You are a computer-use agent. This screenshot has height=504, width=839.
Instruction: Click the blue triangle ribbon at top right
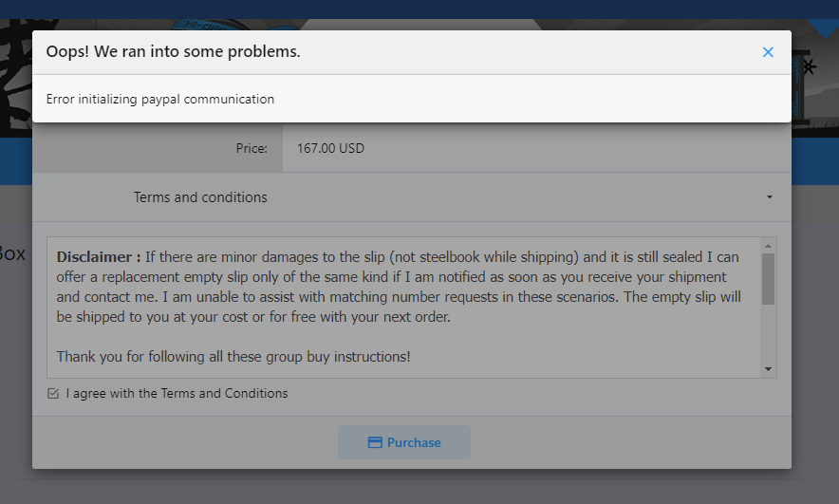tap(823, 28)
